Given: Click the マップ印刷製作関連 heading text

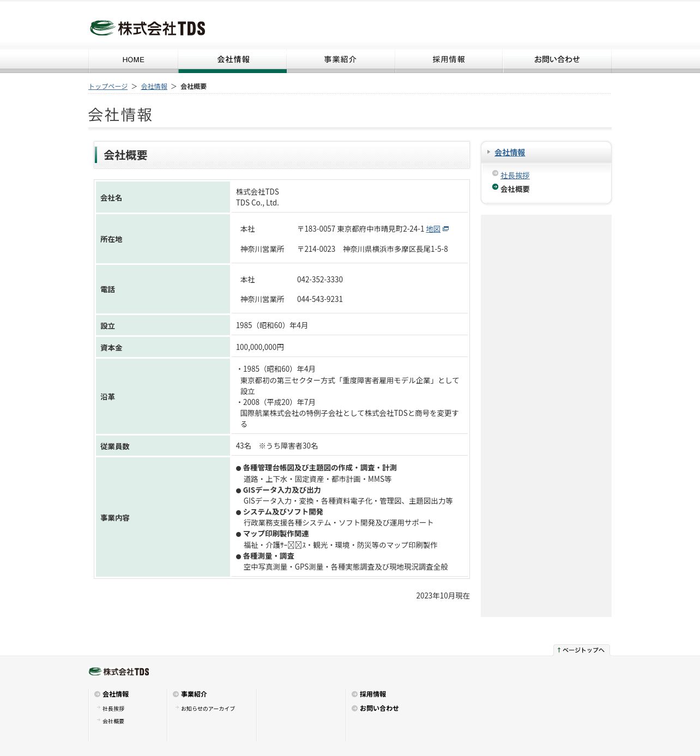Looking at the screenshot, I should coord(276,534).
